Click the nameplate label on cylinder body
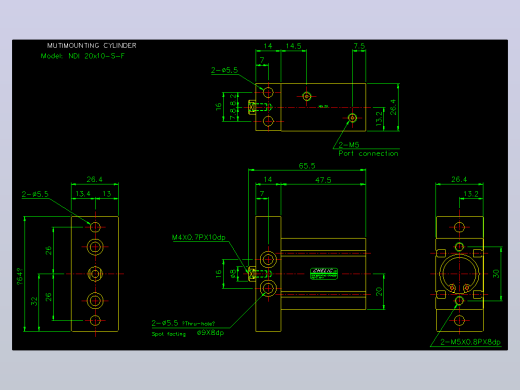The width and height of the screenshot is (520, 390). [324, 274]
